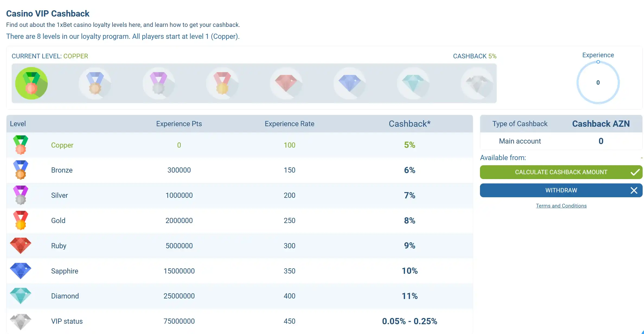Click the Ruby gem icon in table
The height and width of the screenshot is (334, 644).
pos(21,246)
